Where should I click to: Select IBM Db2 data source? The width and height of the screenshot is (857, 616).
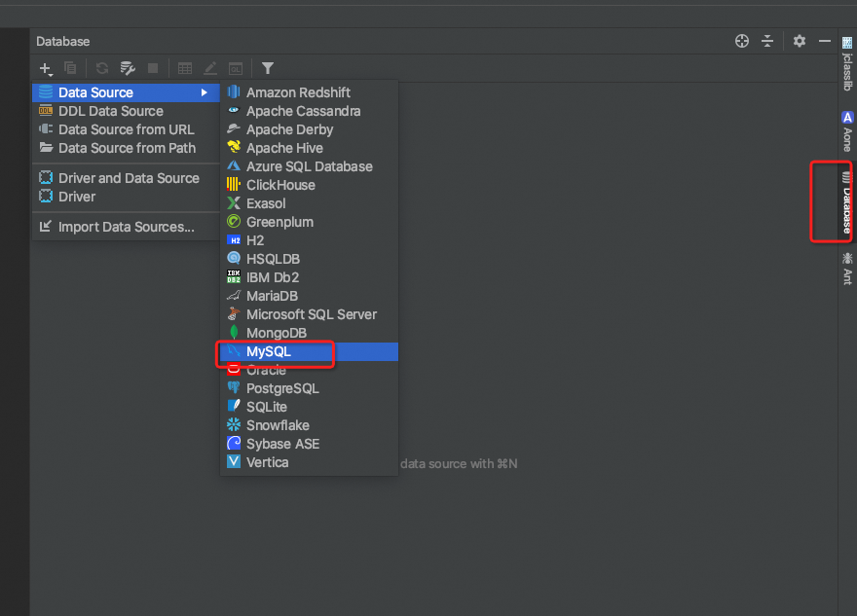tap(310, 278)
